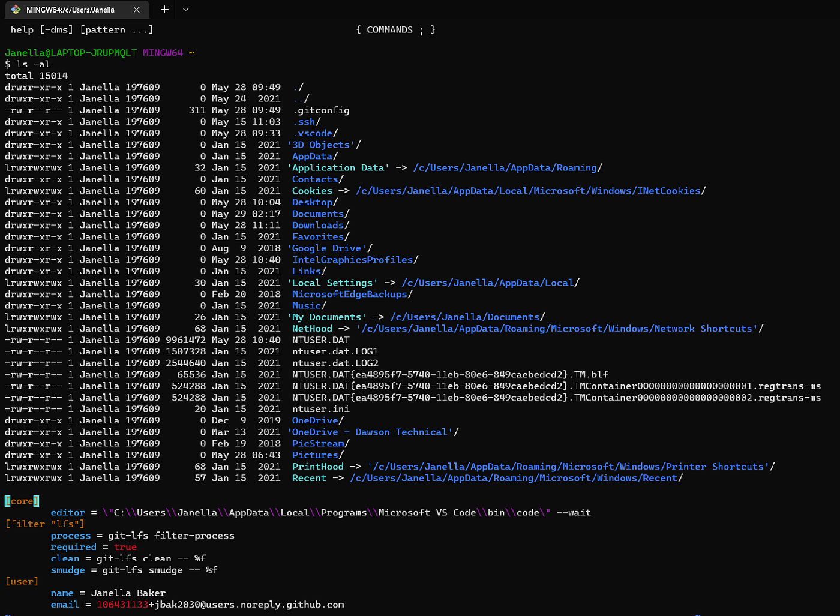Click the [user] config section header

[22, 581]
